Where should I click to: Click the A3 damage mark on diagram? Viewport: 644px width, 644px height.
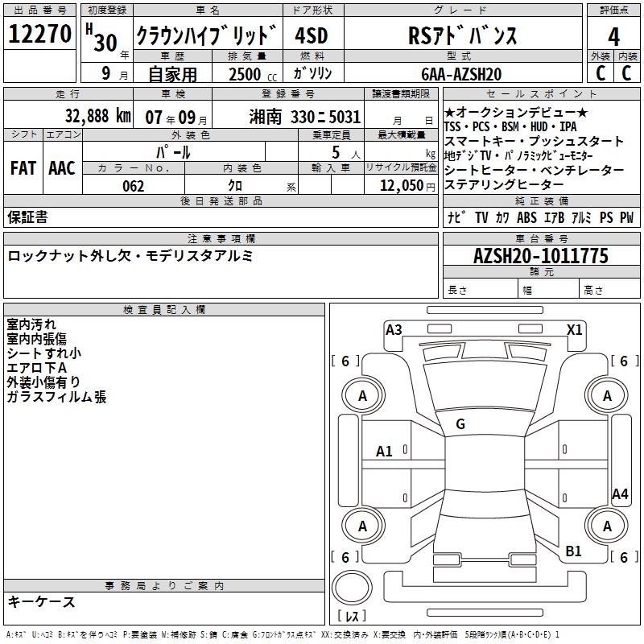coord(394,330)
